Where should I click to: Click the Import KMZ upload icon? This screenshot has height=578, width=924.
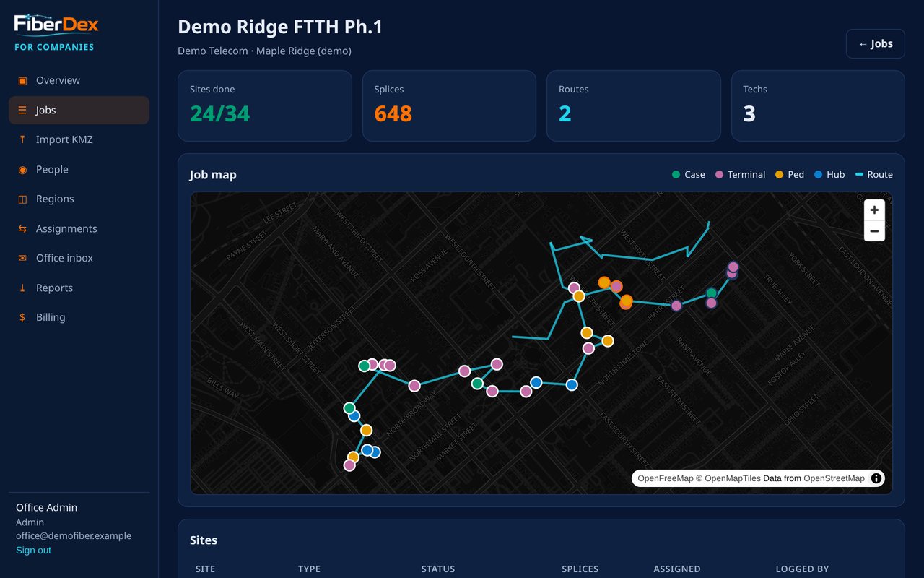[22, 139]
